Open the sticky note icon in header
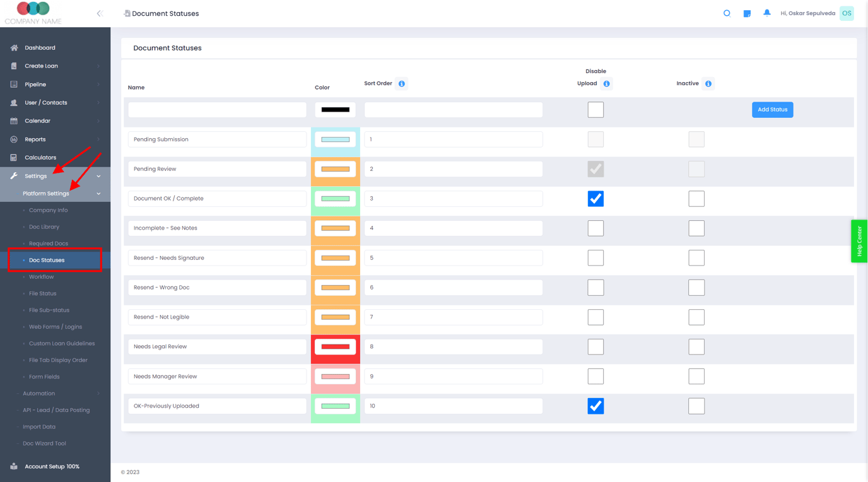This screenshot has width=868, height=482. tap(747, 13)
